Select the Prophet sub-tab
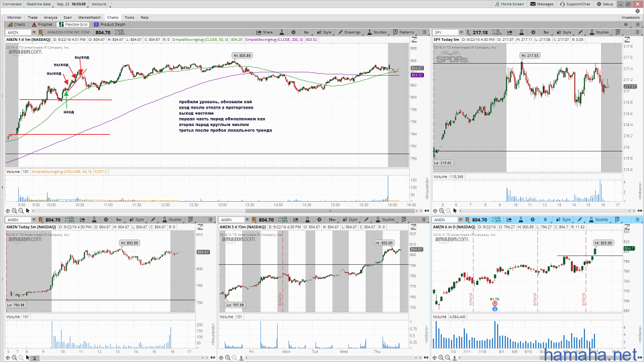This screenshot has height=362, width=644. 42,25
